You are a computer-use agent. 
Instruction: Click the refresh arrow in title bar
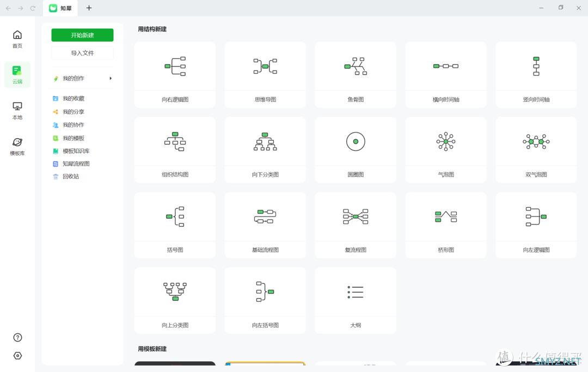tap(33, 8)
